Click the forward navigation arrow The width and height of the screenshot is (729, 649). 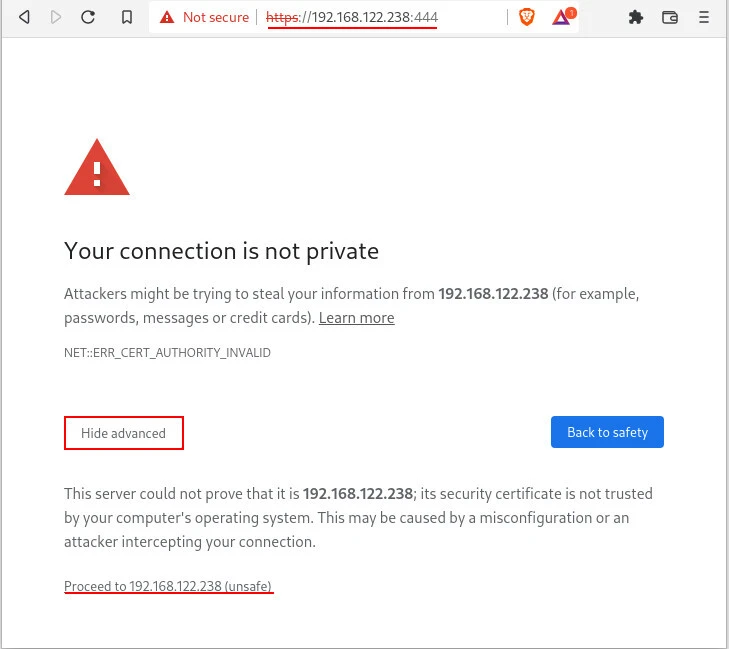[x=56, y=17]
